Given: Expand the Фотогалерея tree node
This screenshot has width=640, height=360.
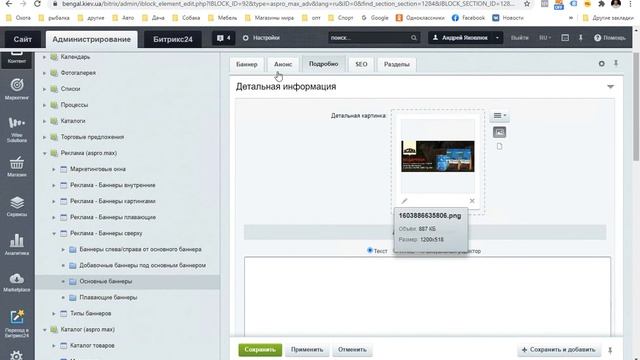Looking at the screenshot, I should coord(44,73).
